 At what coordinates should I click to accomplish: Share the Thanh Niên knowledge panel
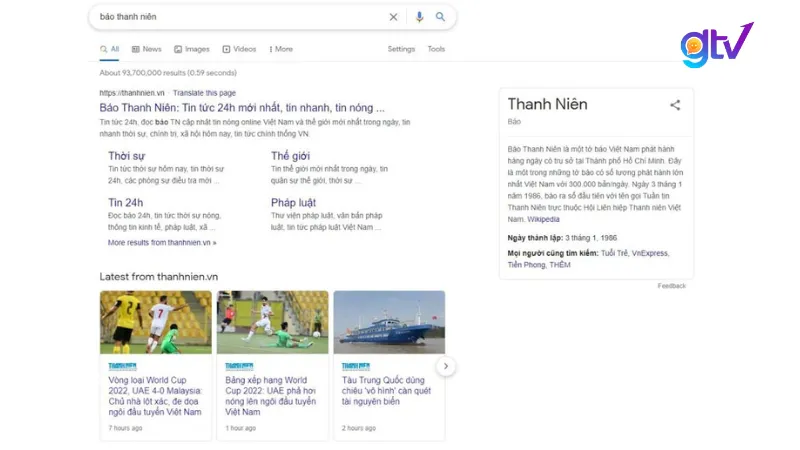(x=675, y=105)
